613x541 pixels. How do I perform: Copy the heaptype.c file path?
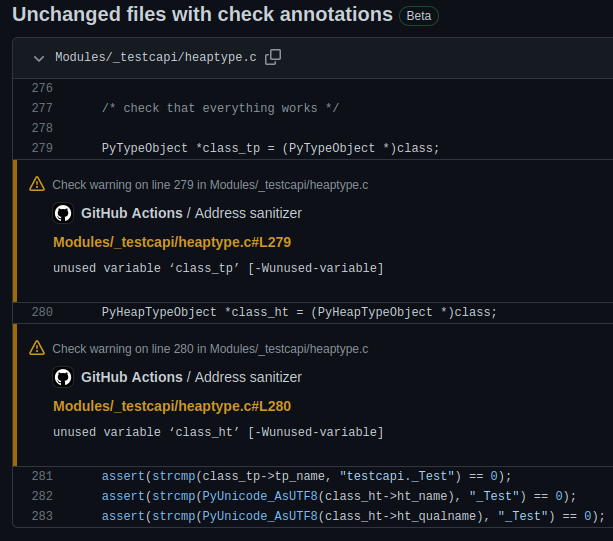point(273,57)
